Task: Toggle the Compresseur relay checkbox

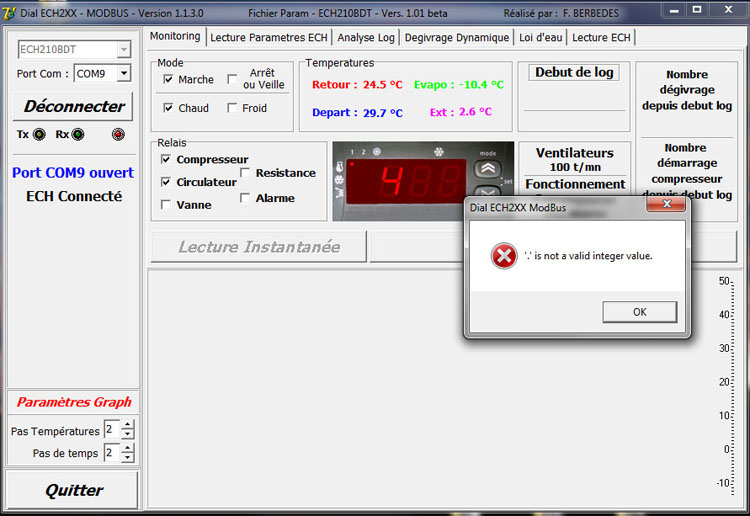Action: pyautogui.click(x=166, y=159)
